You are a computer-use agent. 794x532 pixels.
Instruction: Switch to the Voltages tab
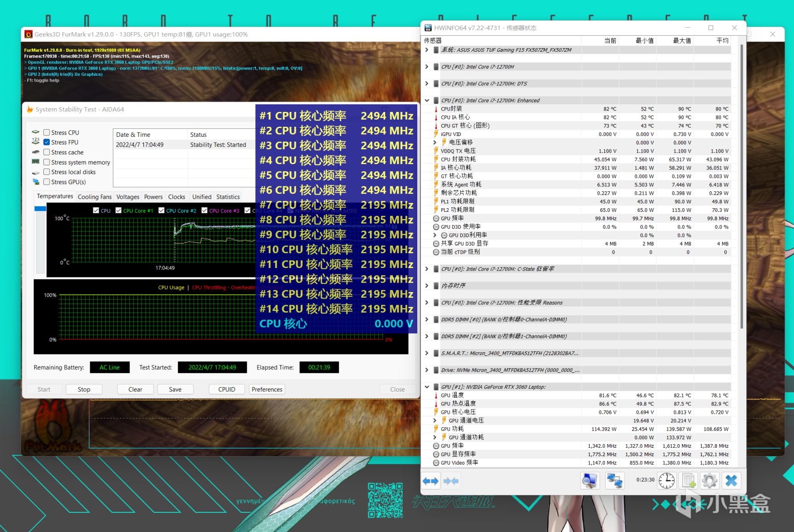coord(128,197)
